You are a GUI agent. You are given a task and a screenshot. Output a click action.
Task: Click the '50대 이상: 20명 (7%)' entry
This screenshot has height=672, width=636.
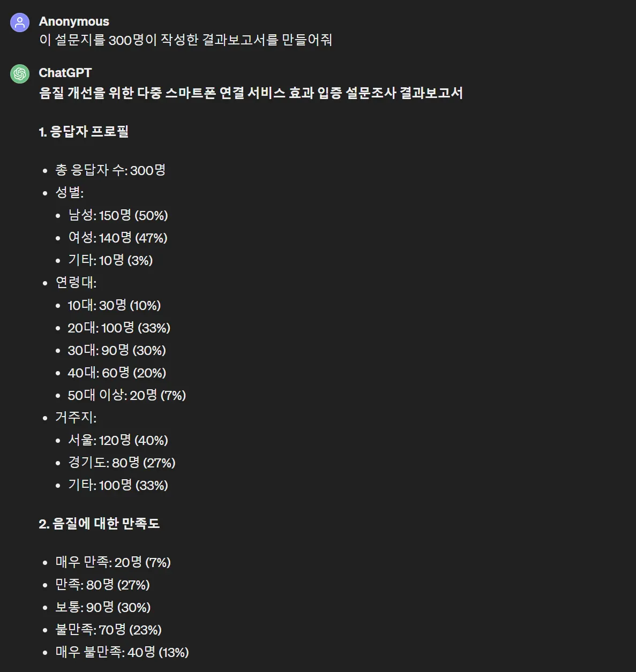[126, 395]
